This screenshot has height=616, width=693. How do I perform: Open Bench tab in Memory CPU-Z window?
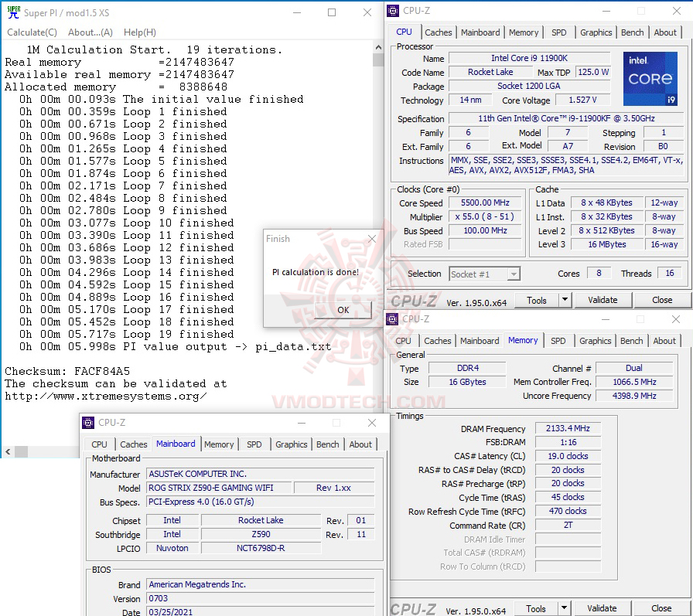pos(631,340)
